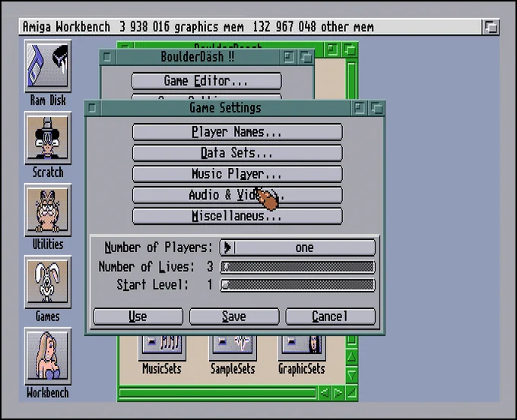The image size is (517, 420).
Task: Click green drawer window zoom gadget
Action: pyautogui.click(x=332, y=50)
